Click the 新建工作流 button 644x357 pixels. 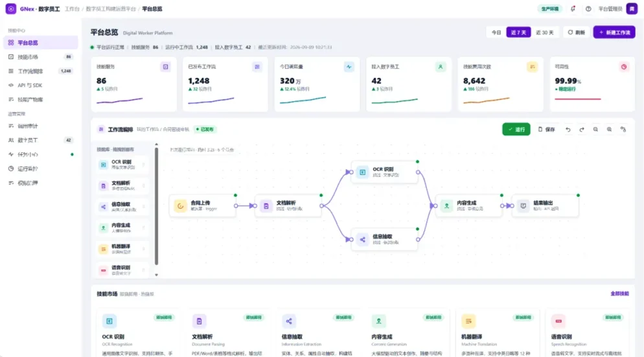[x=614, y=32]
